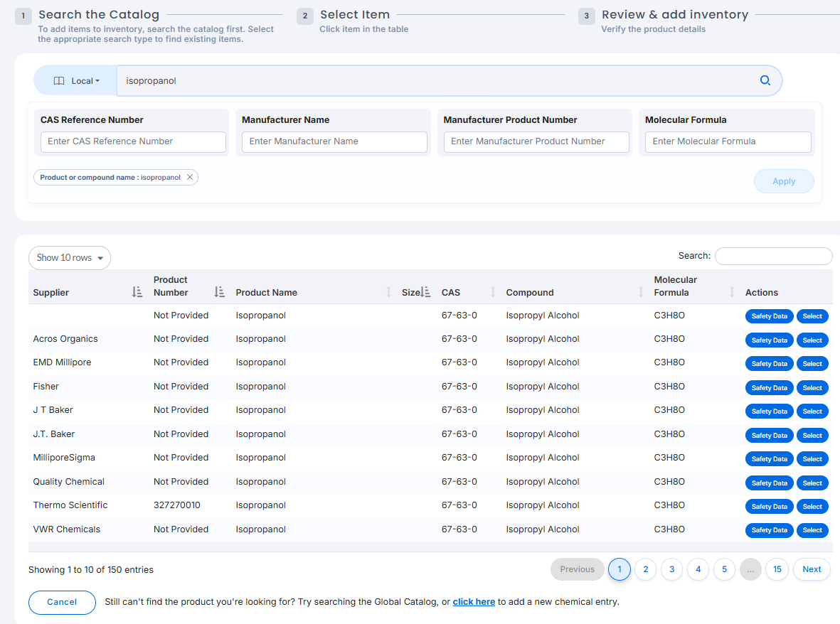Select the MilliporeSigma isopropanol
Image resolution: width=840 pixels, height=624 pixels.
[812, 459]
